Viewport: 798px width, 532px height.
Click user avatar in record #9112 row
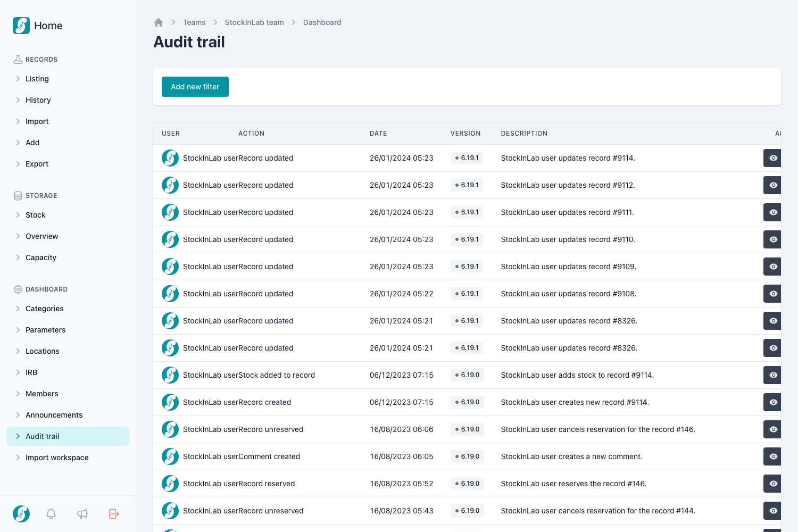170,185
